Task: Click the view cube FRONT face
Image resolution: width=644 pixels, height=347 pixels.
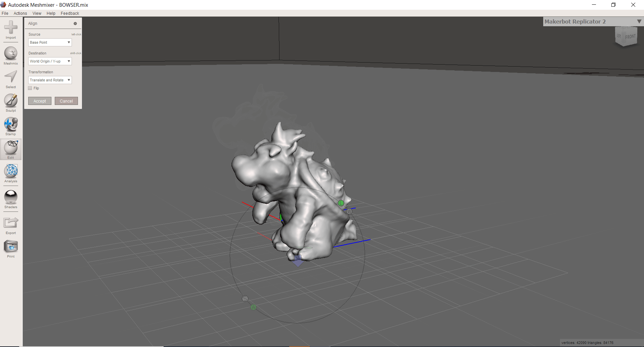Action: (x=630, y=36)
